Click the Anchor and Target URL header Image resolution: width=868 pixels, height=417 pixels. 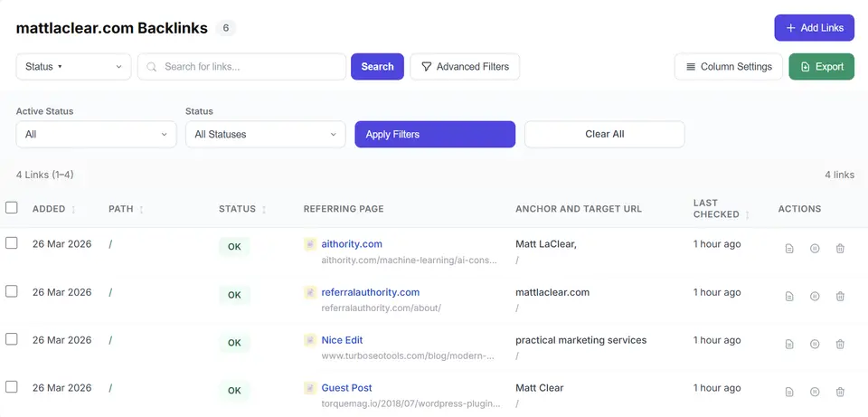click(x=579, y=209)
